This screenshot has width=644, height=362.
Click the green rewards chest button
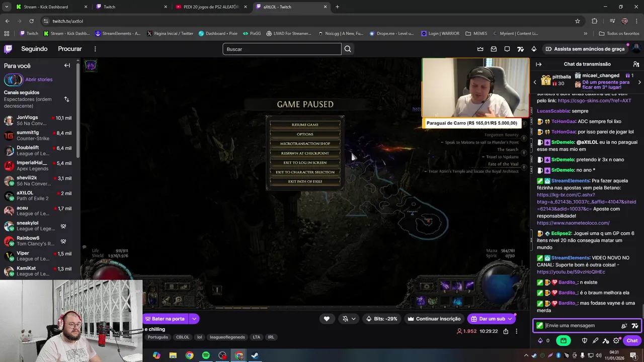pos(563,340)
